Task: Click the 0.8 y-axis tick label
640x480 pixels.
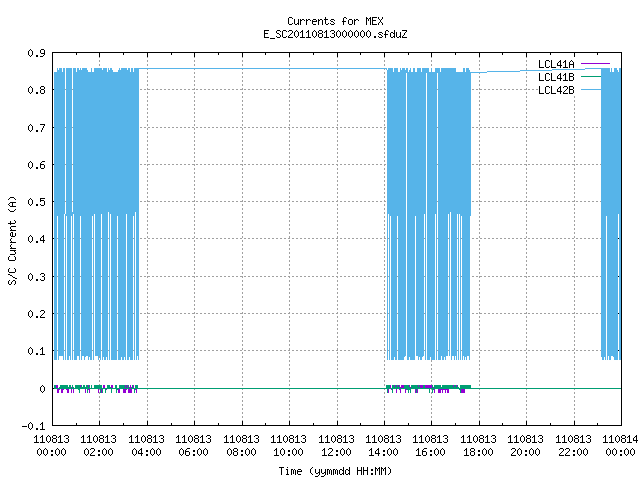Action: [36, 90]
